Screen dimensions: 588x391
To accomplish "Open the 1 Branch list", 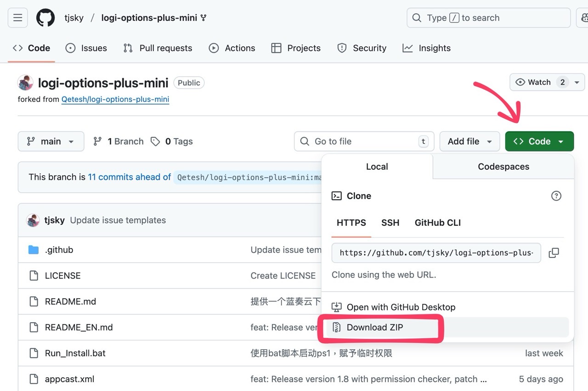I will tap(119, 141).
